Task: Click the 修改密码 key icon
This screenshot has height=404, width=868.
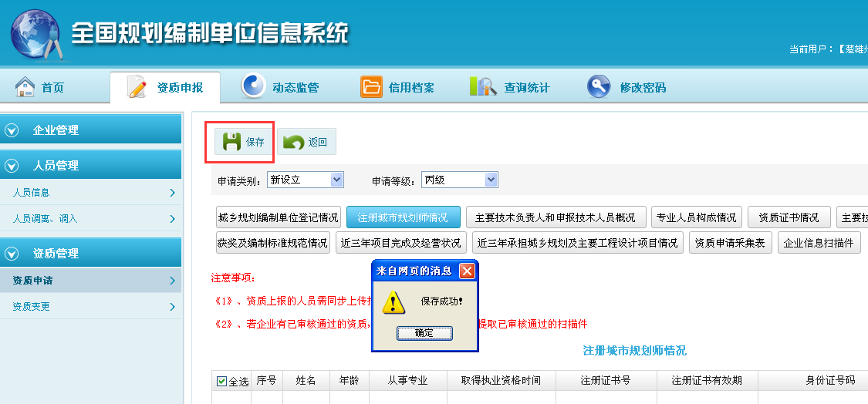Action: coord(599,87)
